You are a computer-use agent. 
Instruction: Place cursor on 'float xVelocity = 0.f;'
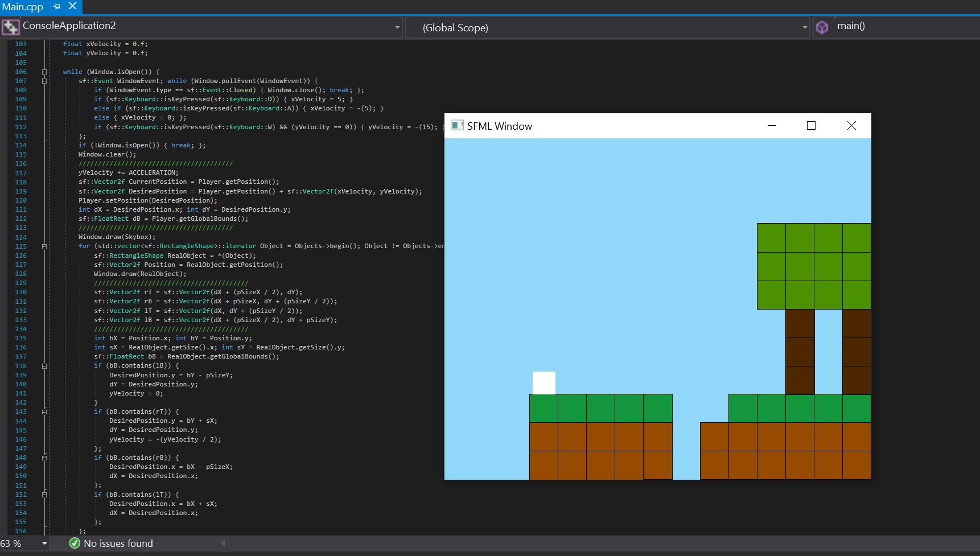coord(105,44)
